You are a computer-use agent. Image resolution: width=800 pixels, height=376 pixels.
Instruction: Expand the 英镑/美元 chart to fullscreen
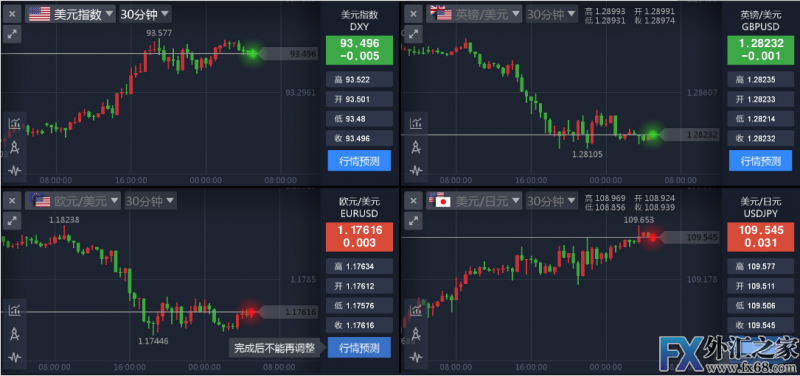coord(413,34)
